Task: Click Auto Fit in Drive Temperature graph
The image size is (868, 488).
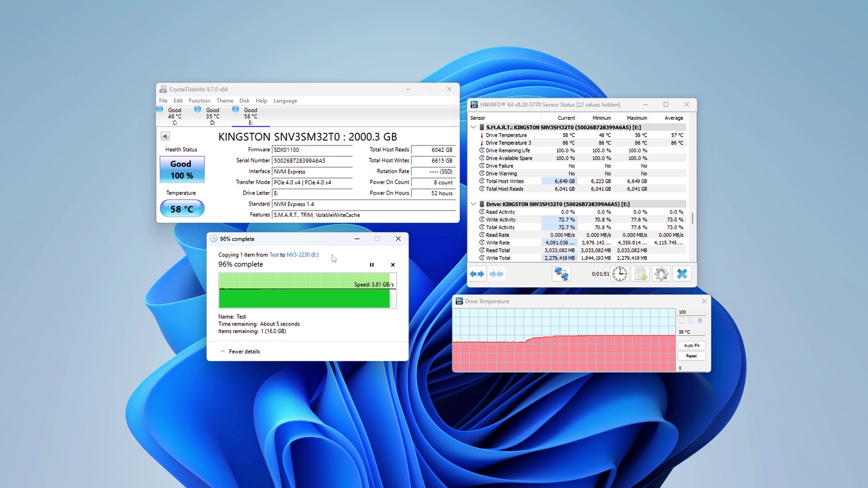Action: click(x=692, y=345)
